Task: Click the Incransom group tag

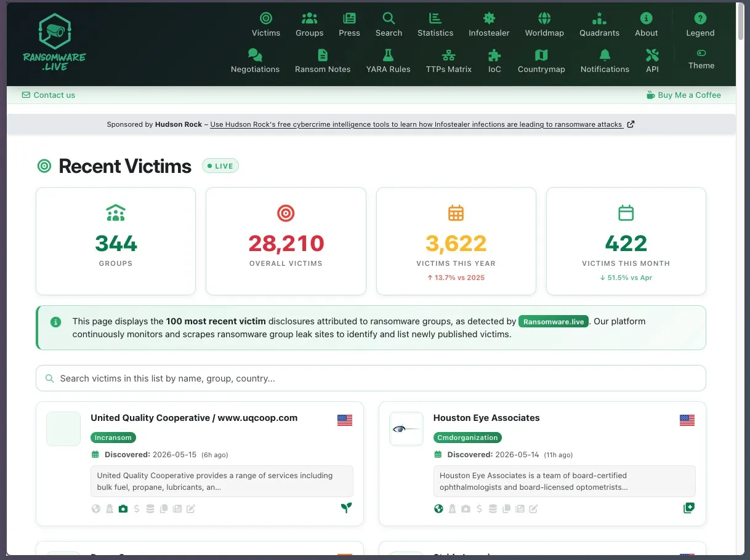Action: 113,438
